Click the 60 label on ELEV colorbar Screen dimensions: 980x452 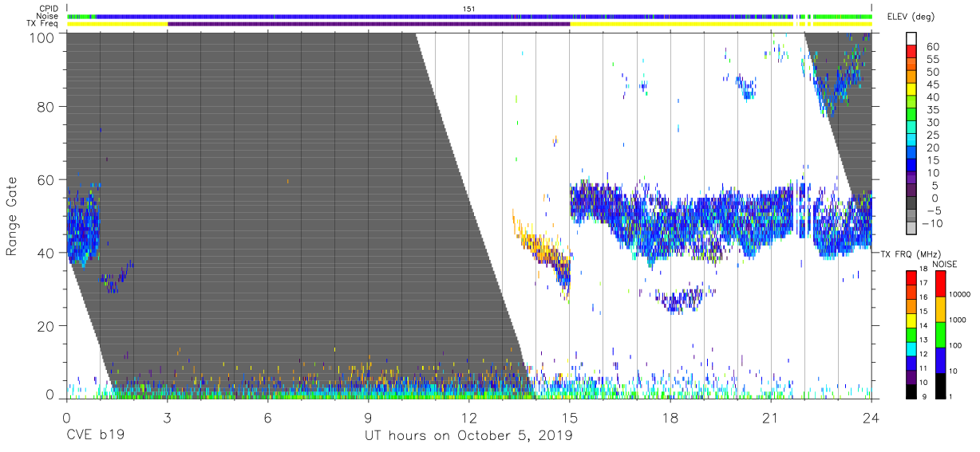(932, 47)
